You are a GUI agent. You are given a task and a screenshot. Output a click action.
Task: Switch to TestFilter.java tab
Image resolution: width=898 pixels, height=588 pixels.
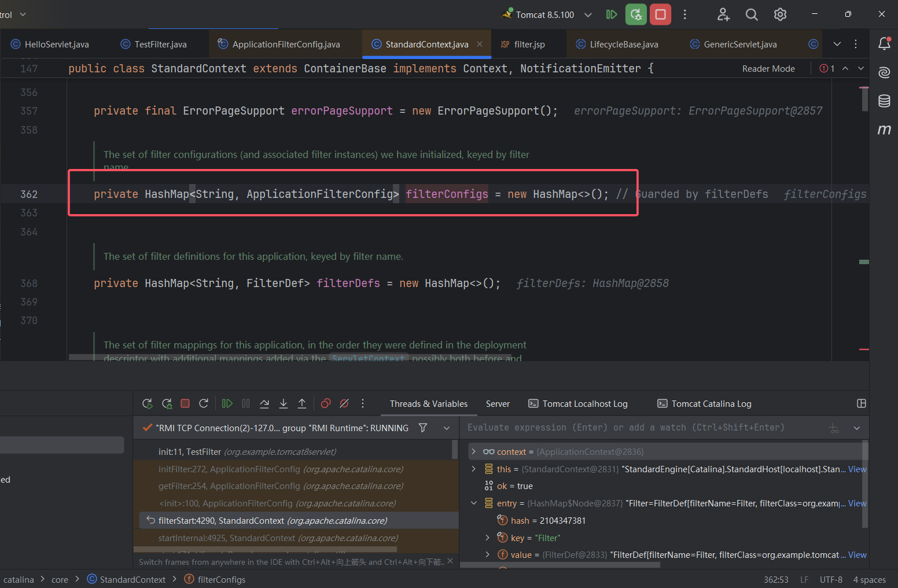pos(154,44)
